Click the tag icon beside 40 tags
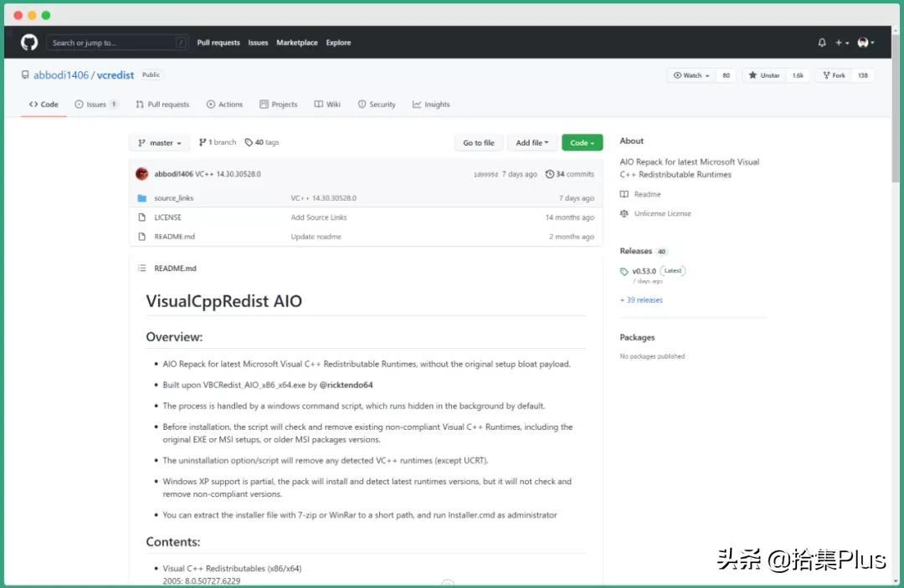The width and height of the screenshot is (904, 588). (249, 142)
